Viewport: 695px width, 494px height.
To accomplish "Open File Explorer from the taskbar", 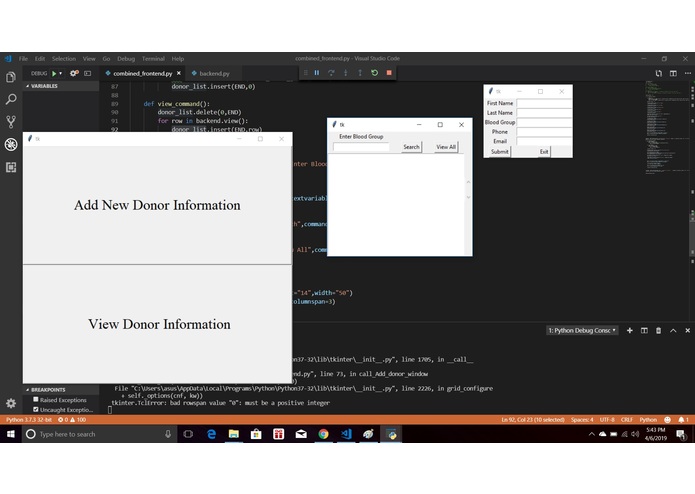I will point(234,434).
